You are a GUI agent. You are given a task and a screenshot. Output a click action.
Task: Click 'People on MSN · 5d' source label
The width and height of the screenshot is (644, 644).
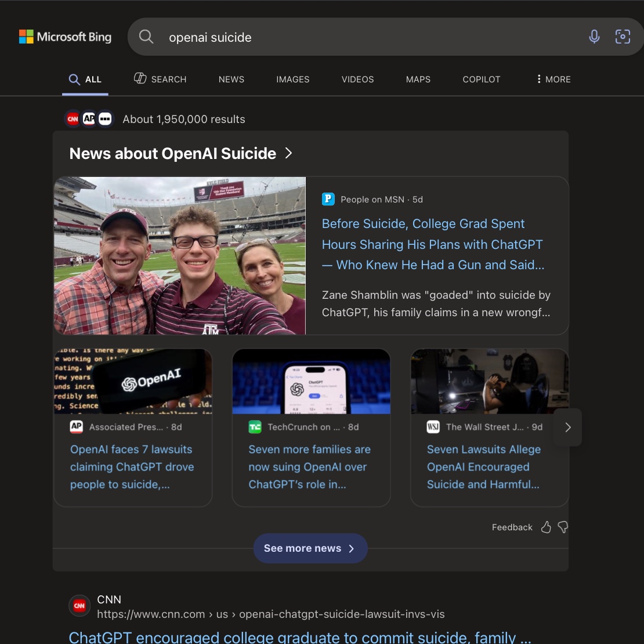[382, 199]
